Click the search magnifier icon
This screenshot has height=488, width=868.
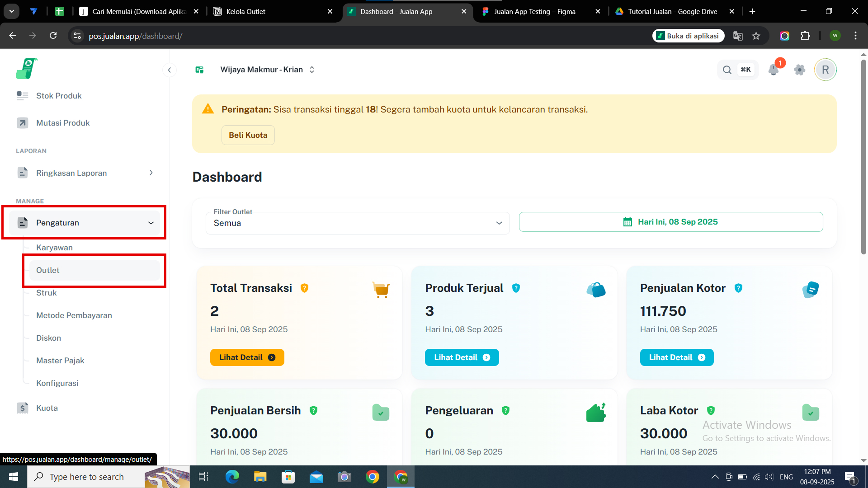click(727, 70)
